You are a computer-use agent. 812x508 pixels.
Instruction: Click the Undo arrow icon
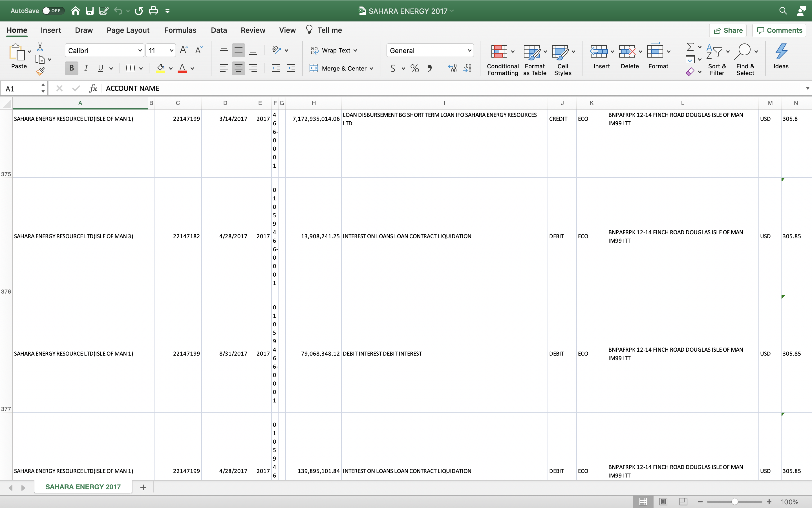click(118, 11)
